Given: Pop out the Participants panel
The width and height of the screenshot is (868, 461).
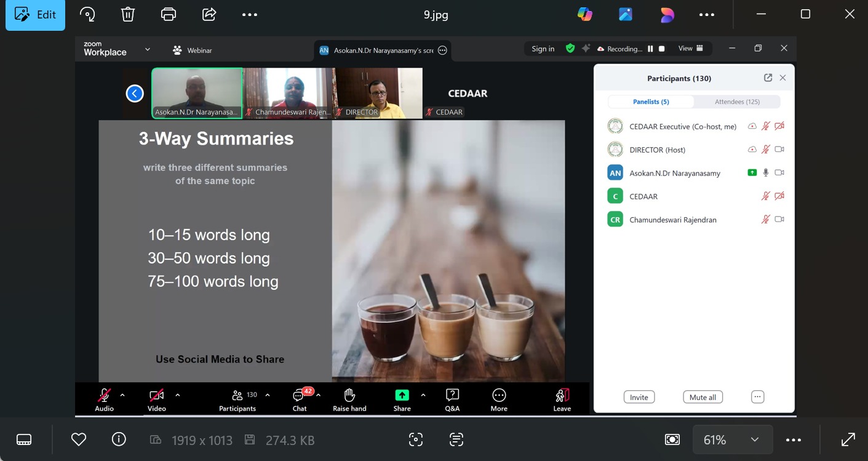Looking at the screenshot, I should (768, 78).
